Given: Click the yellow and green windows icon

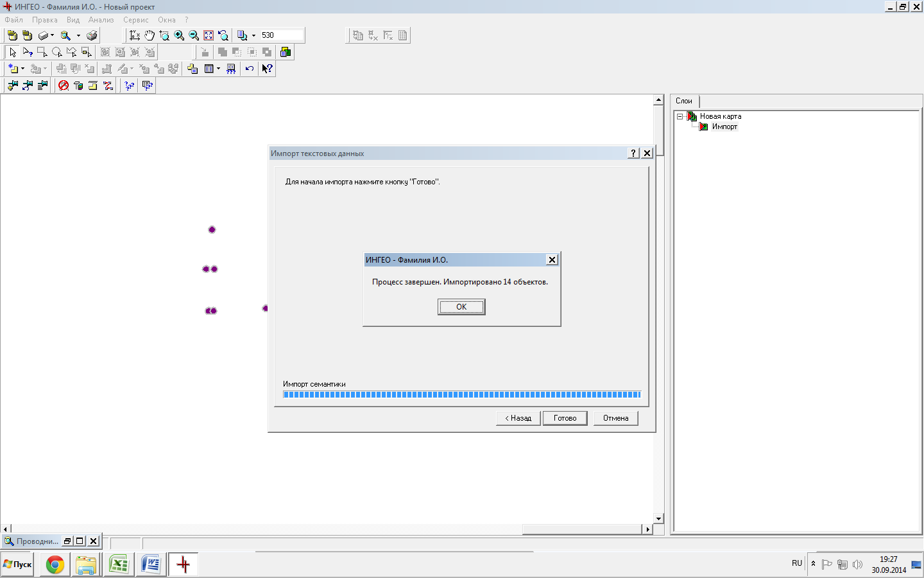Looking at the screenshot, I should coord(286,52).
